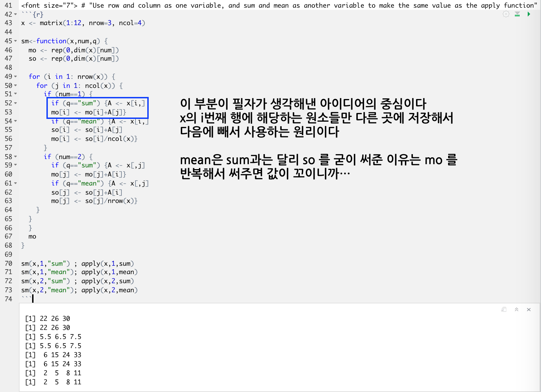Fold the code chunk at line 42
541x392 pixels.
point(15,14)
